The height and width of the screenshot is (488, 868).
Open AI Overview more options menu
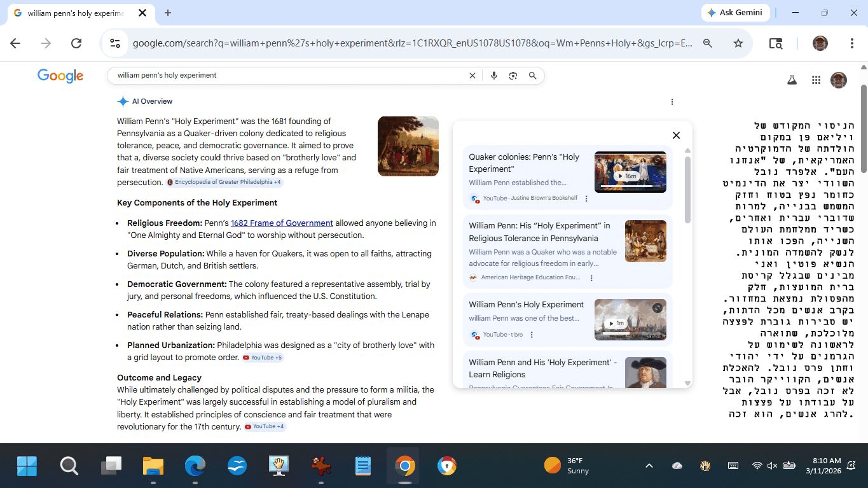[672, 102]
